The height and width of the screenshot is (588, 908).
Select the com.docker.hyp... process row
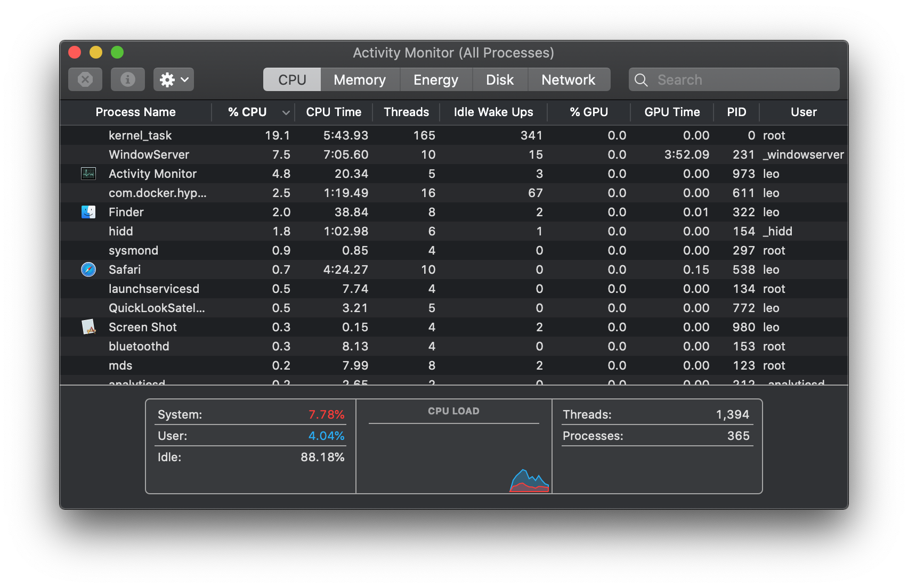tap(454, 193)
